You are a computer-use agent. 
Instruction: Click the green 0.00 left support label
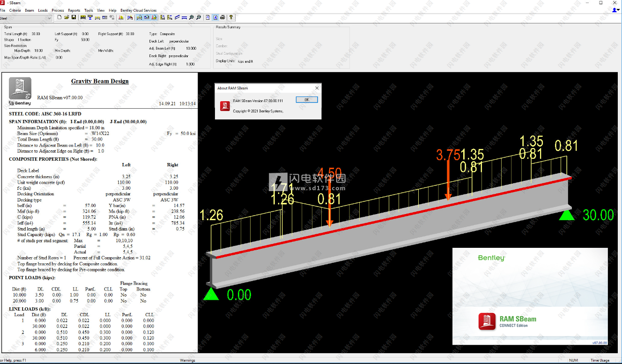239,295
